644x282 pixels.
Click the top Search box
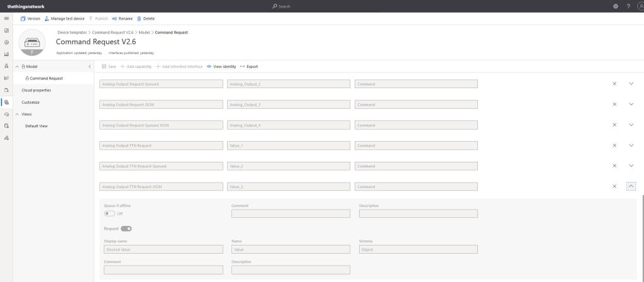tap(321, 6)
